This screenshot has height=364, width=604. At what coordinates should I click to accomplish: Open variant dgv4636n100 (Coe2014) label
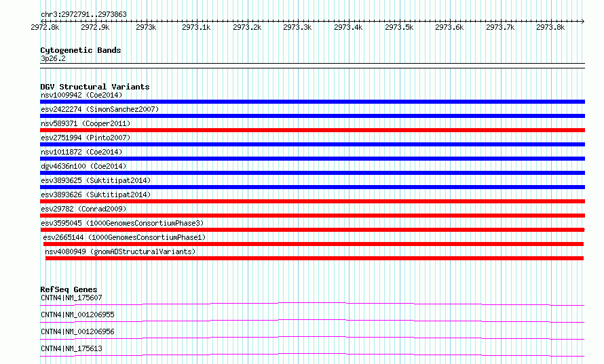coord(83,166)
